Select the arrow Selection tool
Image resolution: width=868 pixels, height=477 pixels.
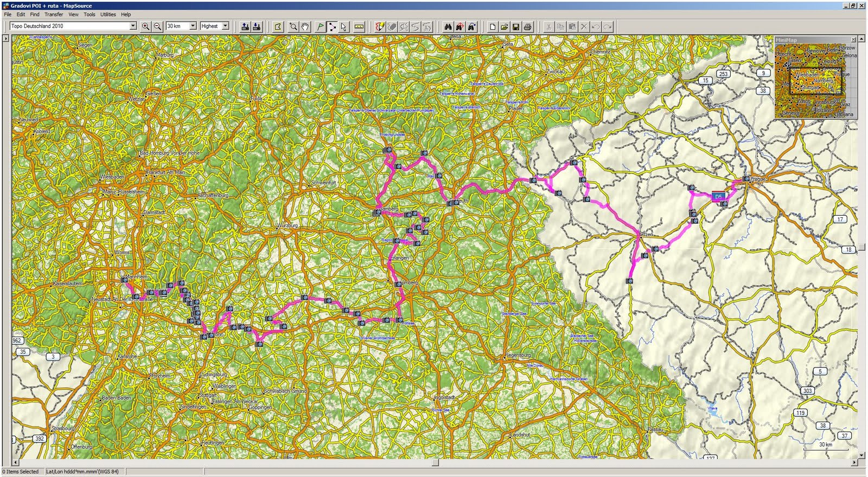[343, 26]
